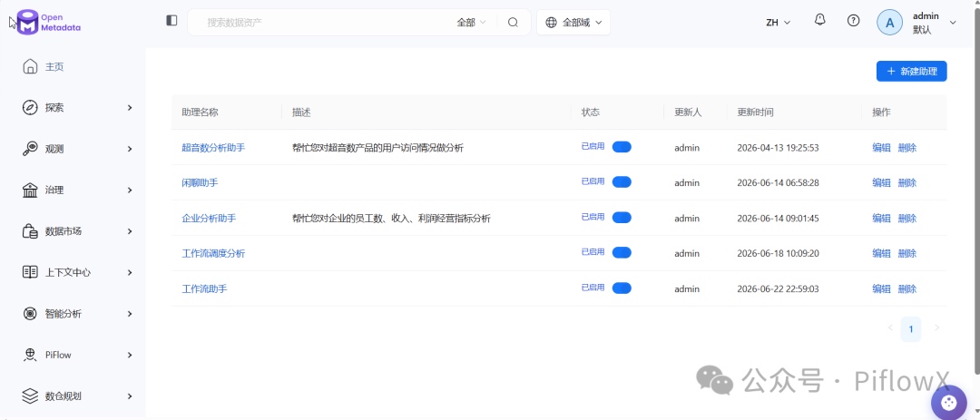
Task: Select 治理 in the sidebar
Action: click(54, 190)
